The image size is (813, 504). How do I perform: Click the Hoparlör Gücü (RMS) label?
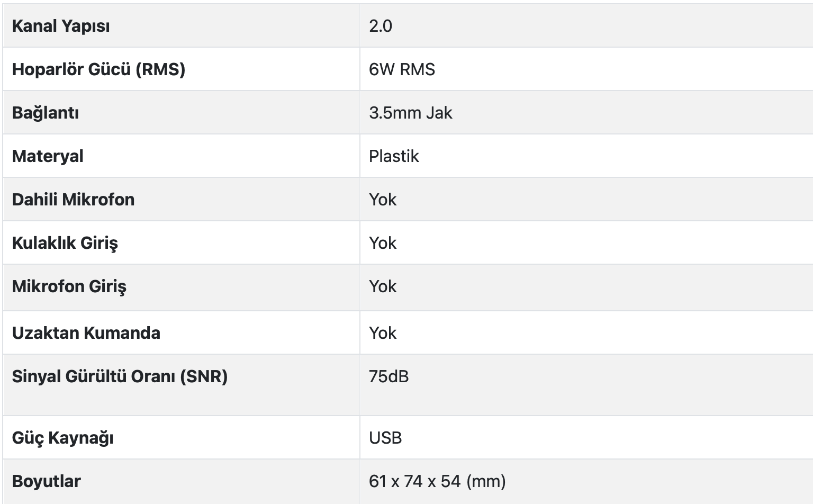coord(98,69)
